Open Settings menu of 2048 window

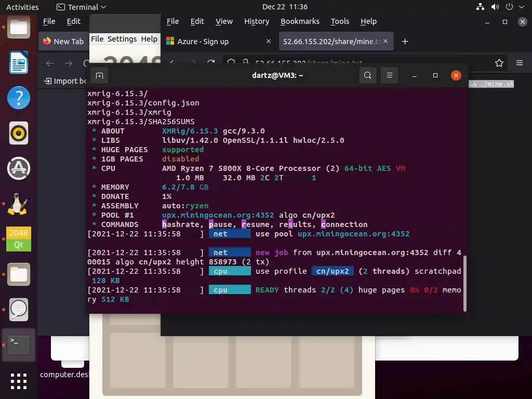click(122, 39)
